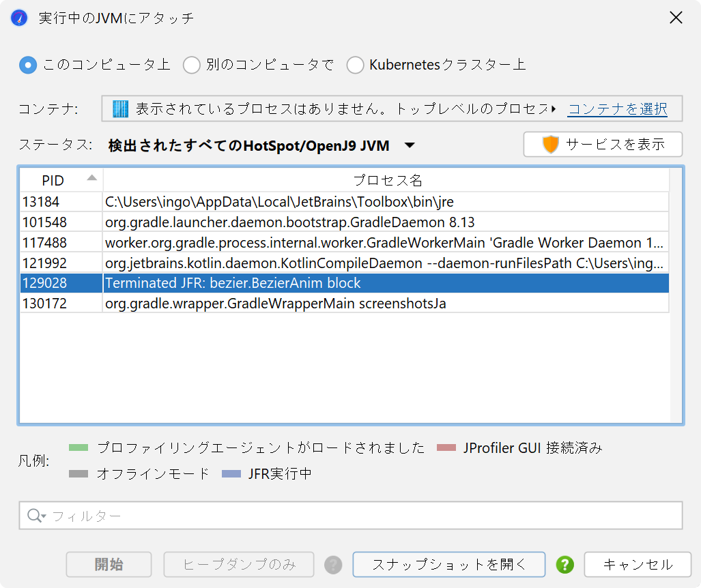Click スナップショットを開く button
Image resolution: width=701 pixels, height=588 pixels.
449,564
